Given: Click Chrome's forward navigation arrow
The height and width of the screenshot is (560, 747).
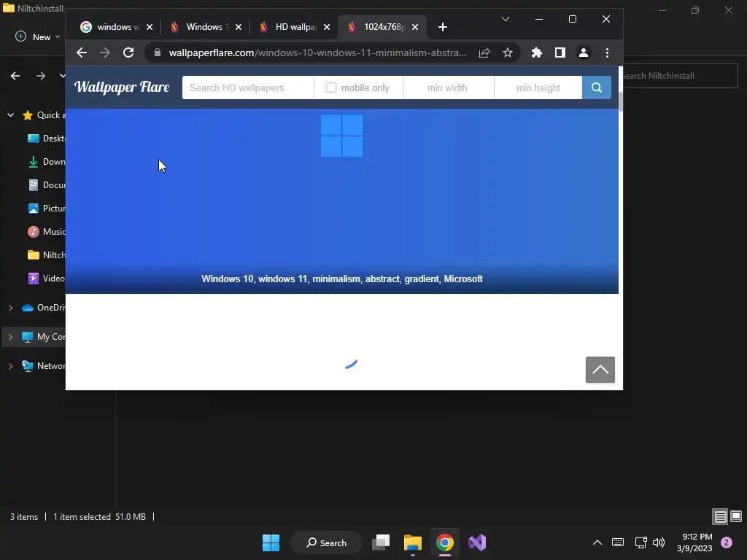Looking at the screenshot, I should click(x=105, y=52).
